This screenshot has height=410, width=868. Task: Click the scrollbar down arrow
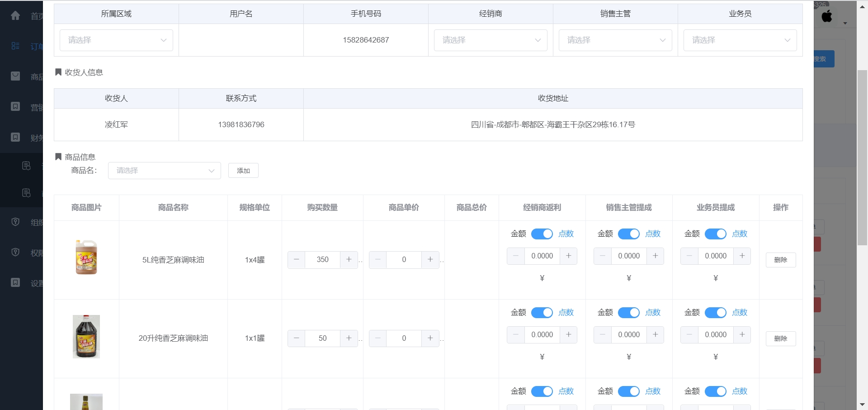click(863, 405)
